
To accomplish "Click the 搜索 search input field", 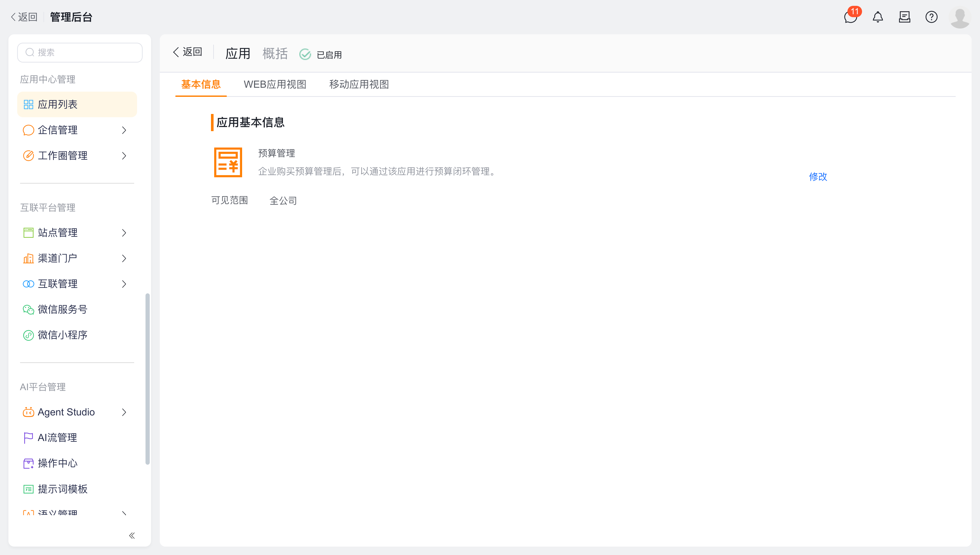I will [80, 52].
